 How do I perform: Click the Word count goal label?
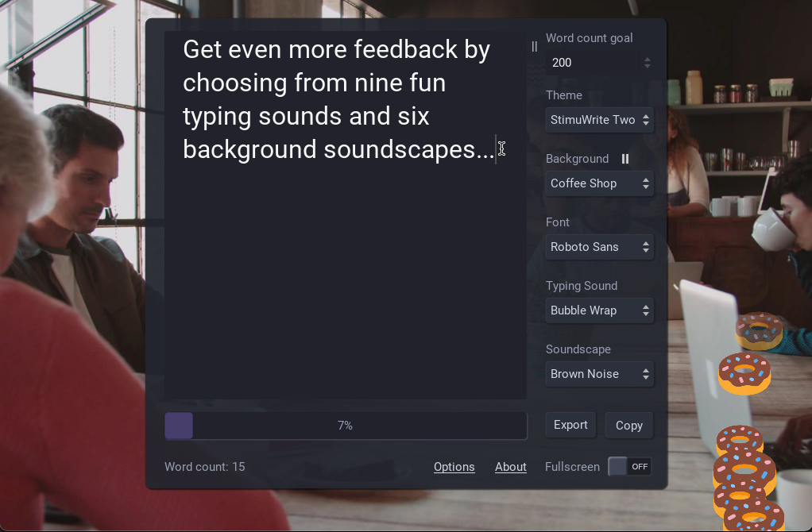[590, 38]
